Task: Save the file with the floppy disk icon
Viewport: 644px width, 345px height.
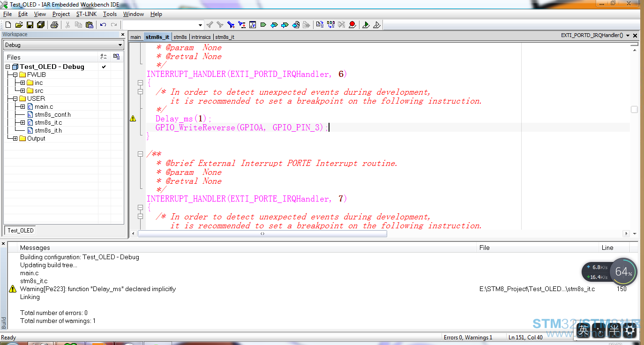Action: [x=30, y=25]
